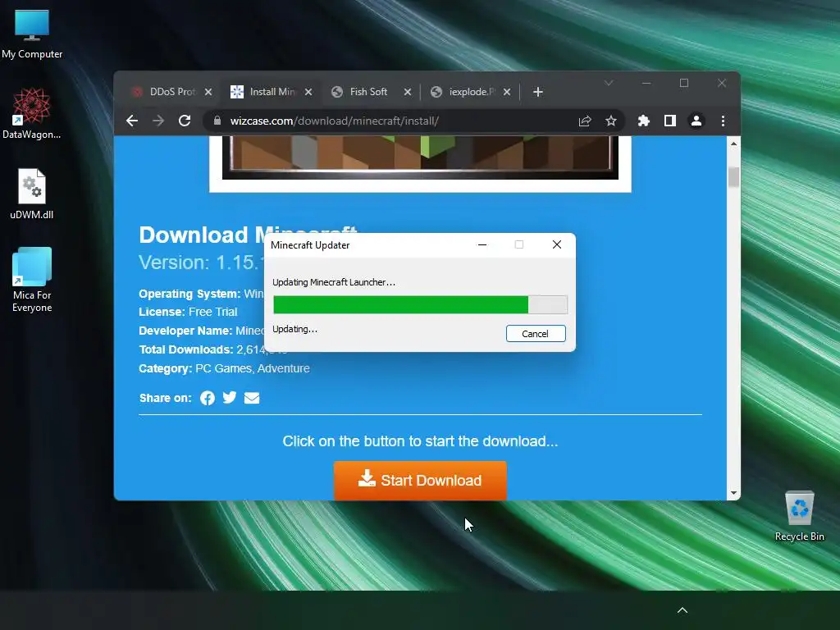This screenshot has height=630, width=840.
Task: Click the site padlock icon
Action: pos(217,121)
